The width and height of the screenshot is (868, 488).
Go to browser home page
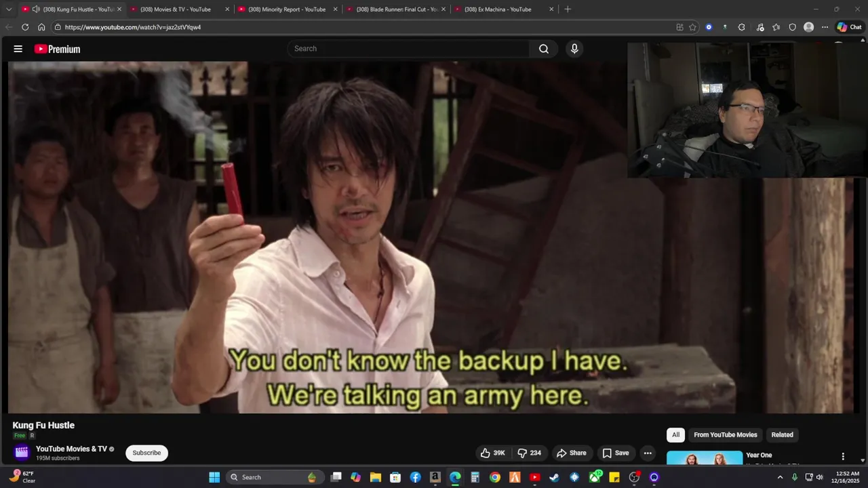[41, 27]
